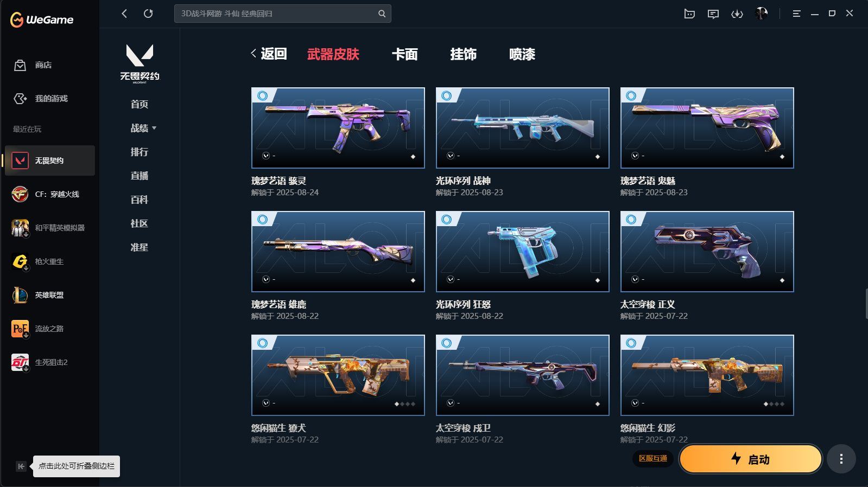Open the messages chat icon in the top bar

[x=713, y=14]
